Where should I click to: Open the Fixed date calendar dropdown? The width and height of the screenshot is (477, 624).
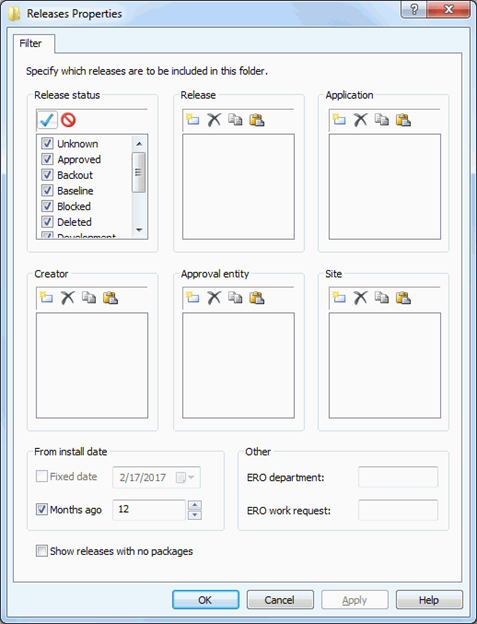tap(185, 477)
